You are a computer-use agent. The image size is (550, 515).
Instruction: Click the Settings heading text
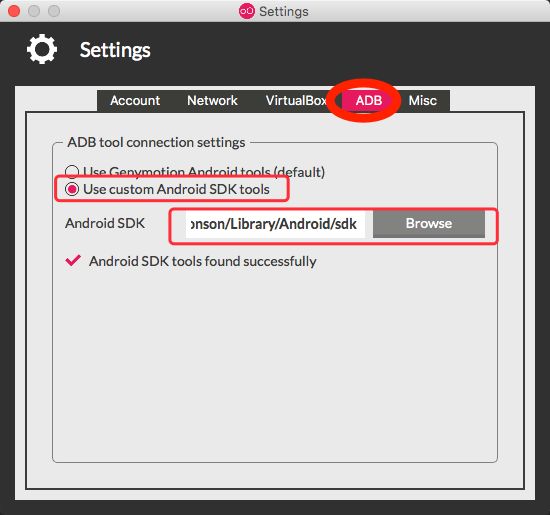[x=115, y=50]
